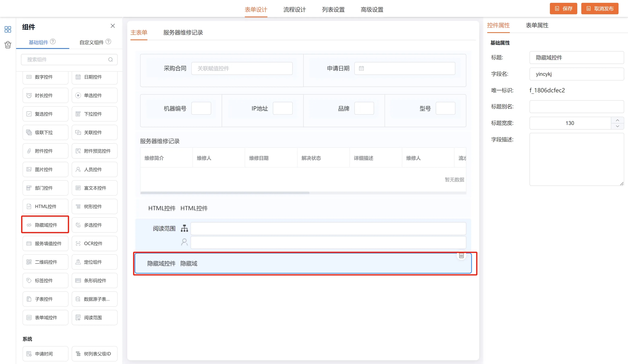Viewport: 628px width, 364px height.
Task: Click the 标题别名 input field
Action: pyautogui.click(x=576, y=107)
